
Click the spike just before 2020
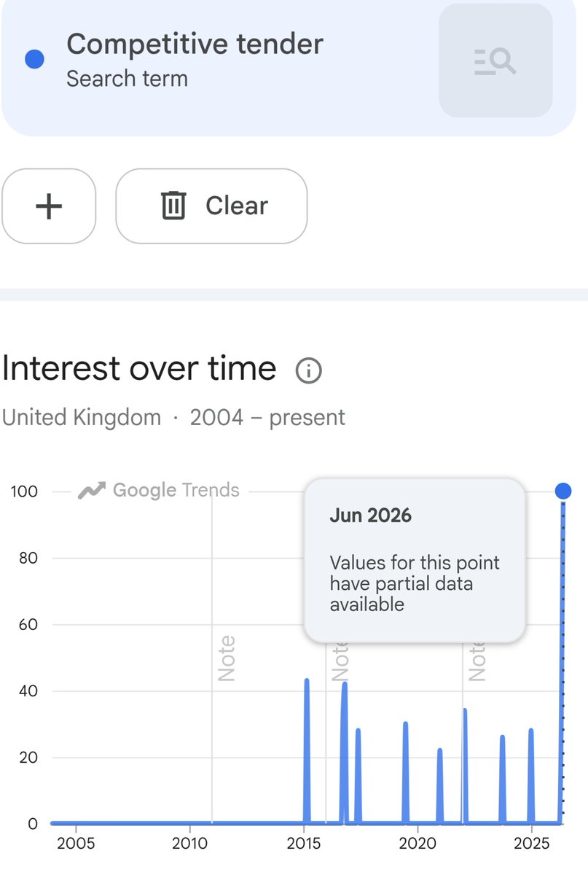click(x=405, y=773)
